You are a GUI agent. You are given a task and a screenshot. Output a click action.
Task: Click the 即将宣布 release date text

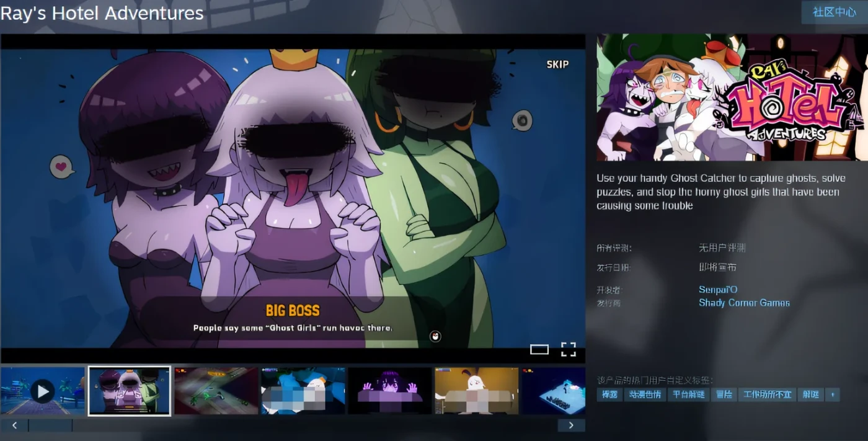point(717,267)
